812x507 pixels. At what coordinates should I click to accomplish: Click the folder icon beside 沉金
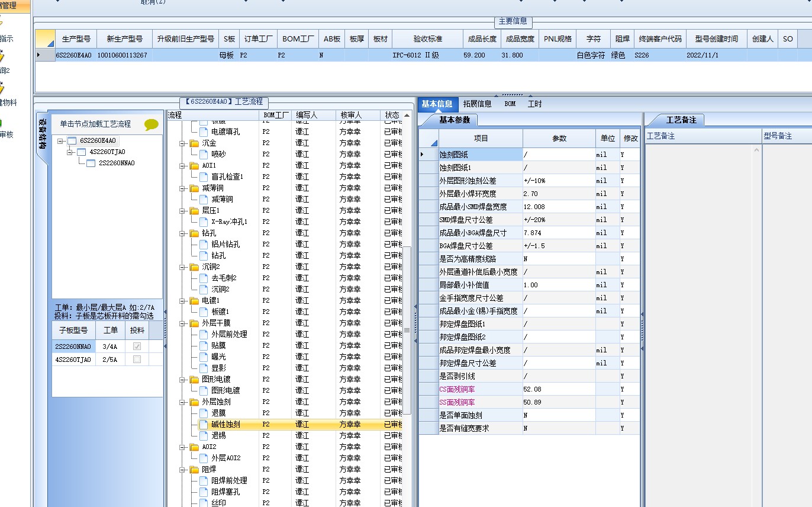[x=194, y=143]
